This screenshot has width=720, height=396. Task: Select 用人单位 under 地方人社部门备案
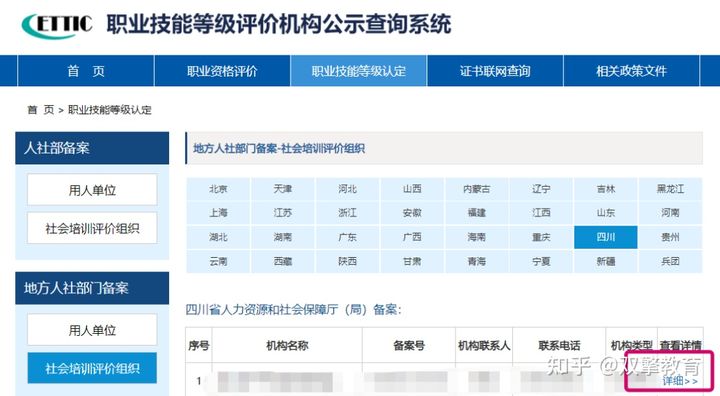pos(92,330)
